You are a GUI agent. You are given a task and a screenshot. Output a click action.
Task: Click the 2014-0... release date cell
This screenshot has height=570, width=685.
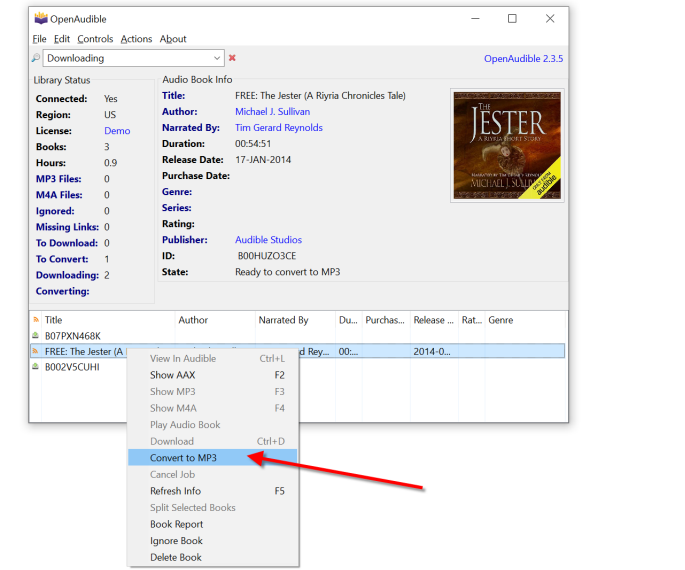(x=432, y=351)
